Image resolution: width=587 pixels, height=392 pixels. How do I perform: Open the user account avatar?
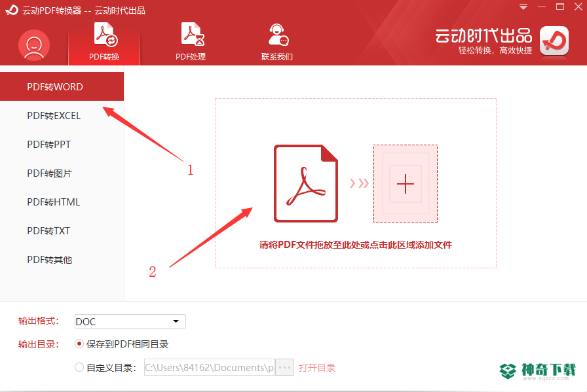pos(34,45)
